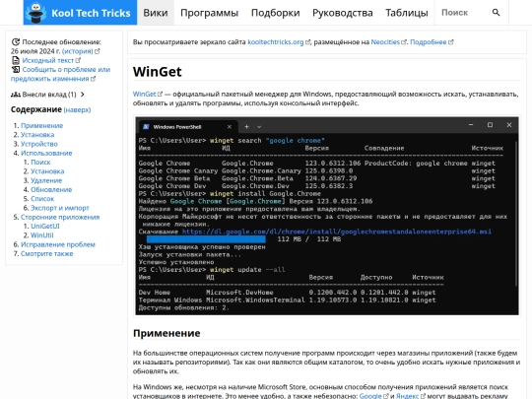
Task: Click the external link icon after Подробнее
Action: point(450,42)
